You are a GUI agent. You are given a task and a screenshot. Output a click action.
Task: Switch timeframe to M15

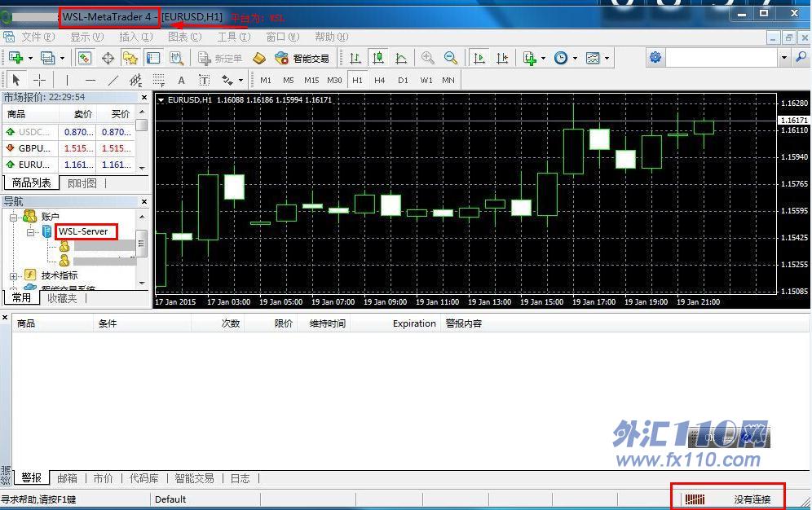(x=311, y=80)
